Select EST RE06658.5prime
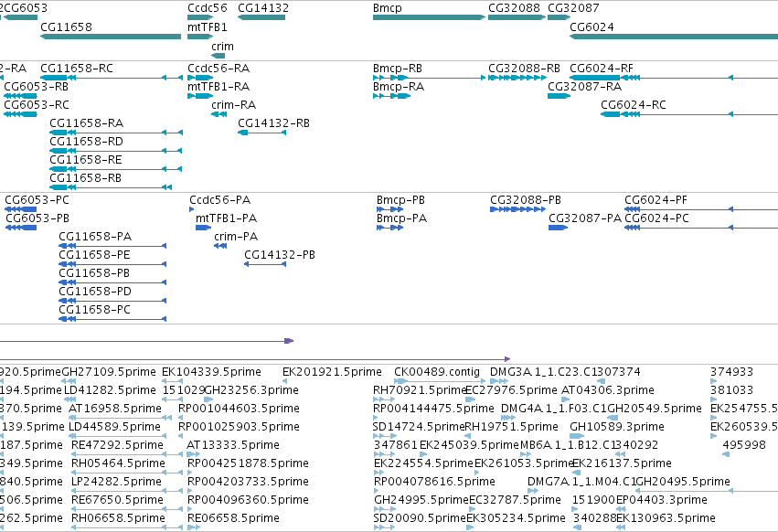 point(233,518)
